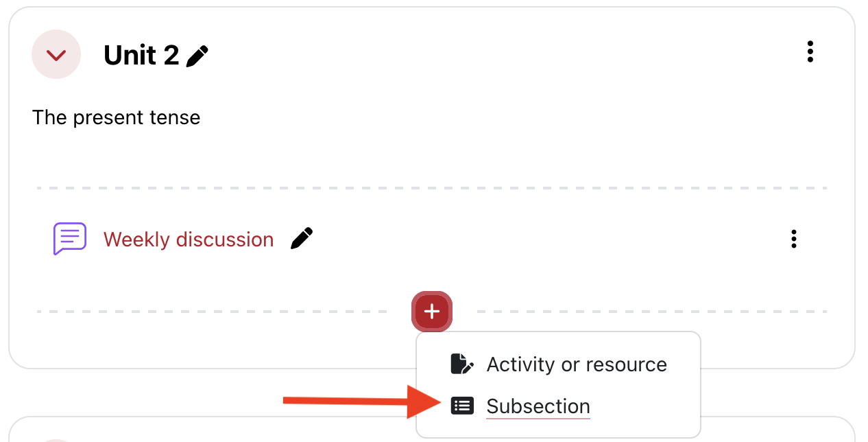Click the description text The present tense
This screenshot has width=868, height=442.
[x=116, y=117]
